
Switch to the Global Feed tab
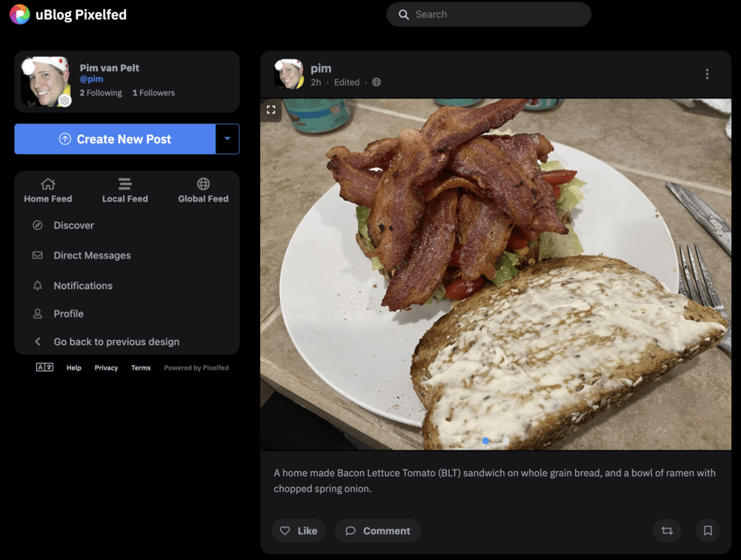203,190
